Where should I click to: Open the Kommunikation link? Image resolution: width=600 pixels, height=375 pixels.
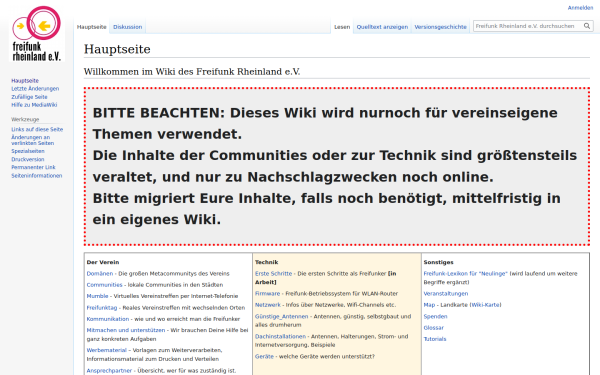coord(108,319)
